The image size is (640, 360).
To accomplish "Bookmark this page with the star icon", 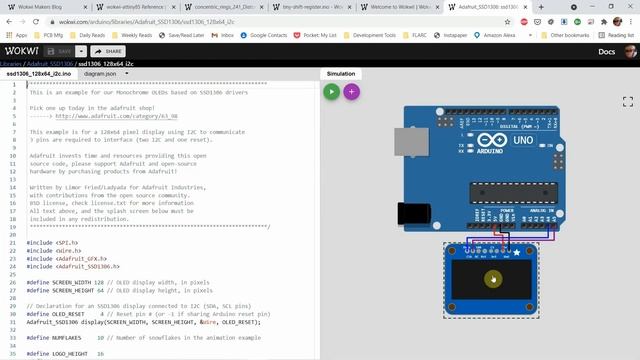I will point(507,22).
